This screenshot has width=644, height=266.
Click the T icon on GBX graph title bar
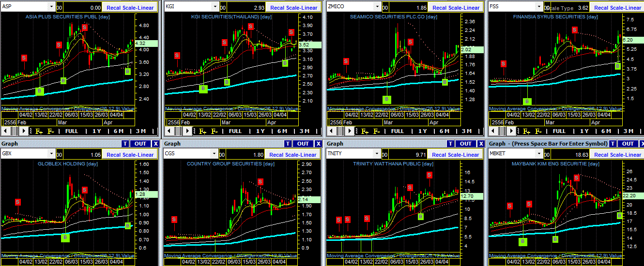click(125, 144)
